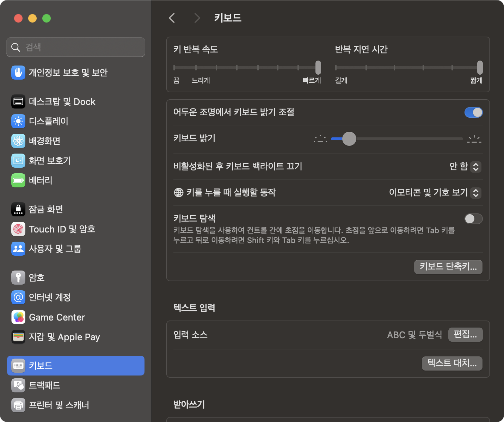
Task: Click the 길게 label
Action: [341, 80]
